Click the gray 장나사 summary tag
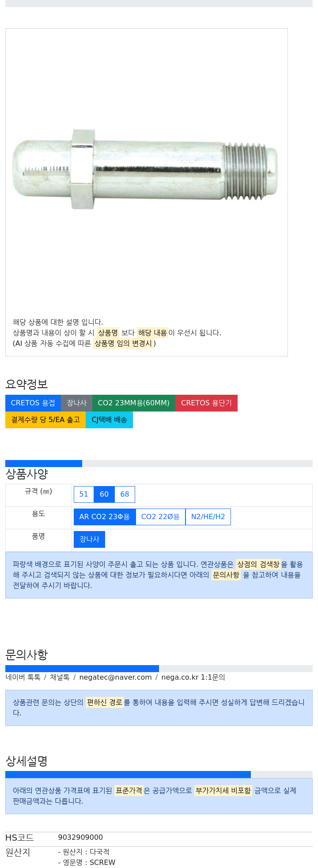Image resolution: width=318 pixels, height=868 pixels. point(76,403)
